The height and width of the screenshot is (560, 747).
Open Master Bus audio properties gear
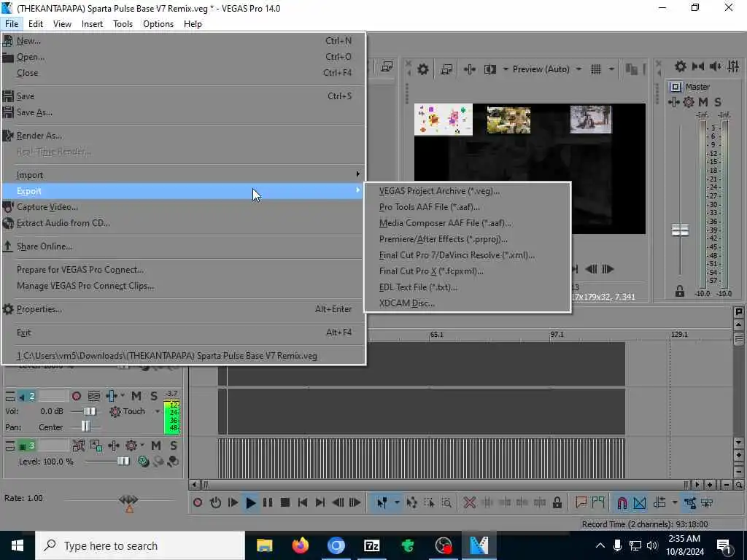(x=681, y=66)
